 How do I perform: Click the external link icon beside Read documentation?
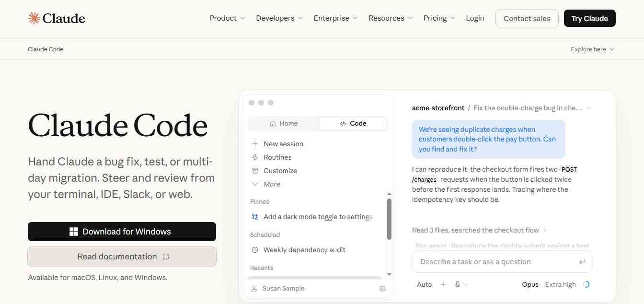coord(166,257)
